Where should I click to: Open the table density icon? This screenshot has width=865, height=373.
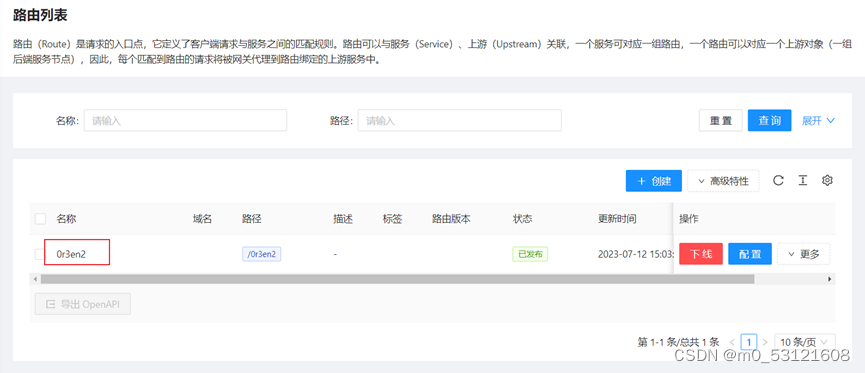point(803,180)
